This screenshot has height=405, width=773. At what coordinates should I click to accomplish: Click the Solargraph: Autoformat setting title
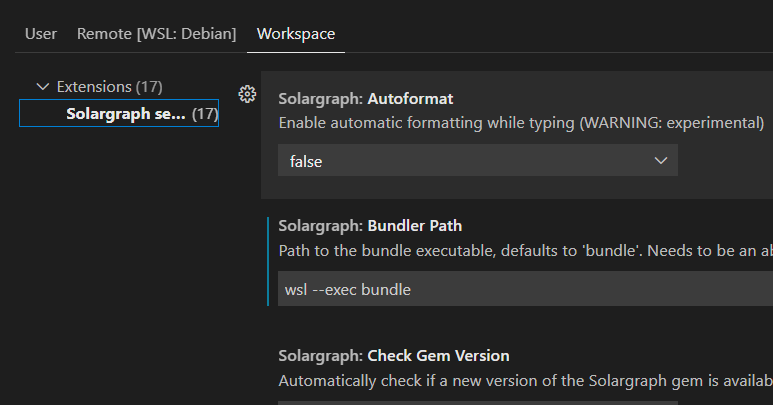click(x=366, y=99)
